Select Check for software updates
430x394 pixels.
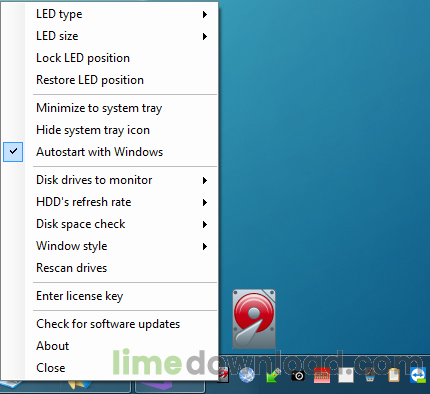tap(109, 324)
